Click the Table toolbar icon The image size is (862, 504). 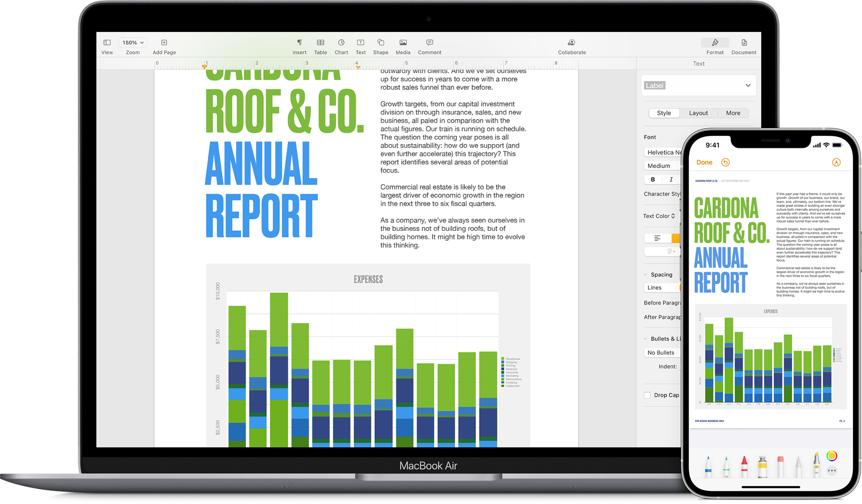pos(320,46)
